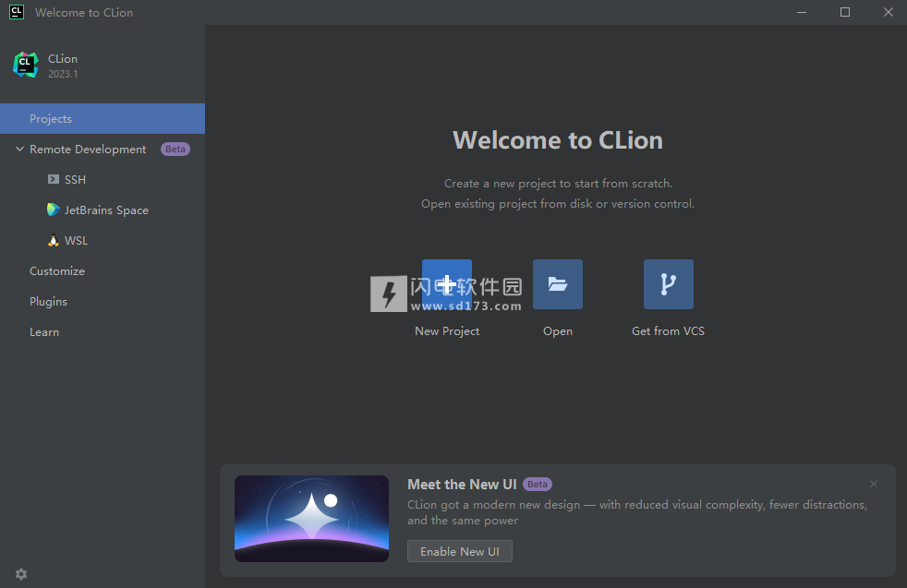
Task: Open the settings gear in sidebar bottom
Action: click(21, 573)
